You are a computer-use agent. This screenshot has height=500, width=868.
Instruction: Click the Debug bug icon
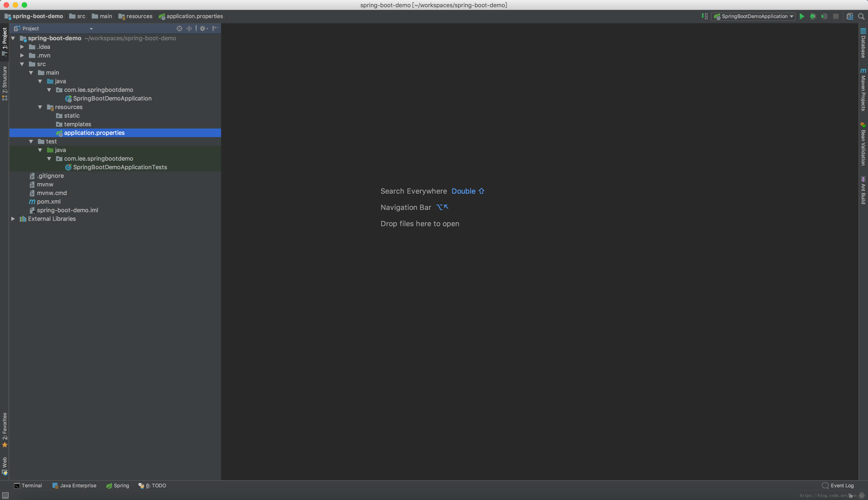coord(813,16)
